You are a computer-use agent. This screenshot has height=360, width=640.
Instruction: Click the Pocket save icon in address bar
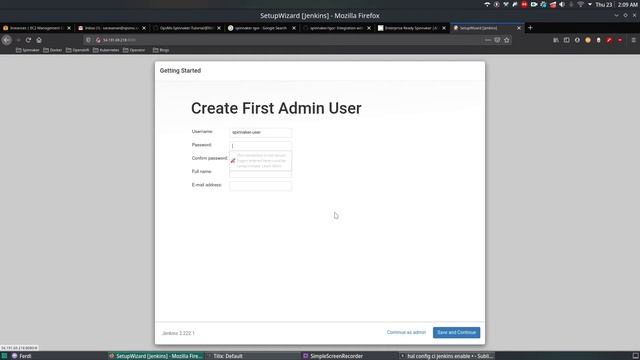[x=497, y=40]
